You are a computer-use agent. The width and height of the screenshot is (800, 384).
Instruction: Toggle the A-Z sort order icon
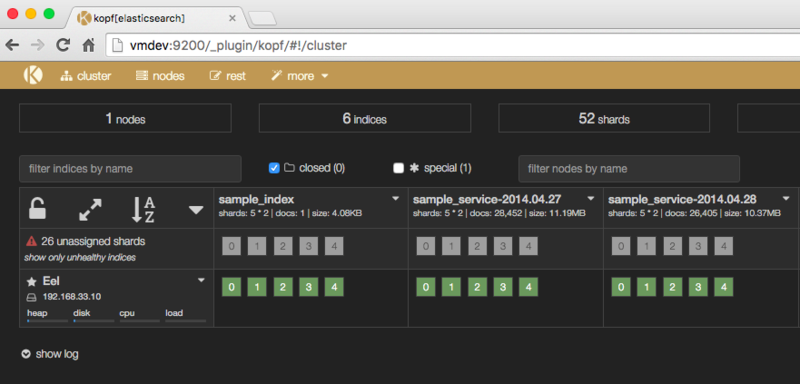click(143, 209)
